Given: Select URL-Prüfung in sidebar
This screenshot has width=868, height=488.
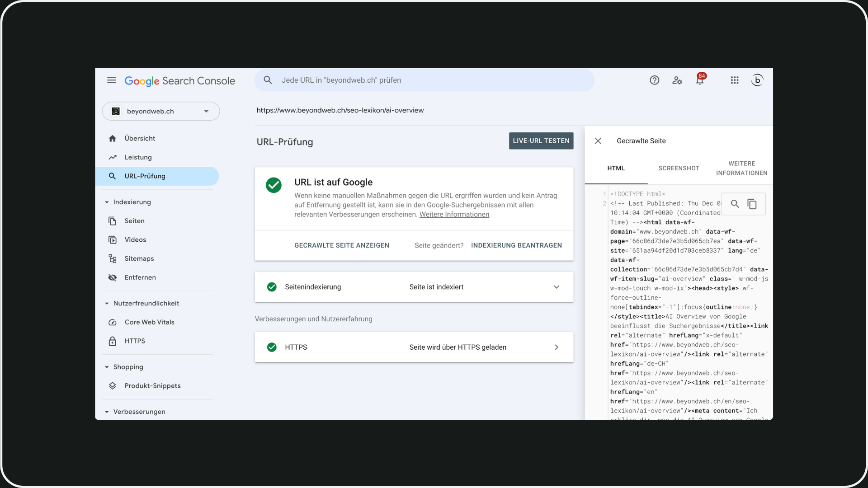Looking at the screenshot, I should coord(157,176).
